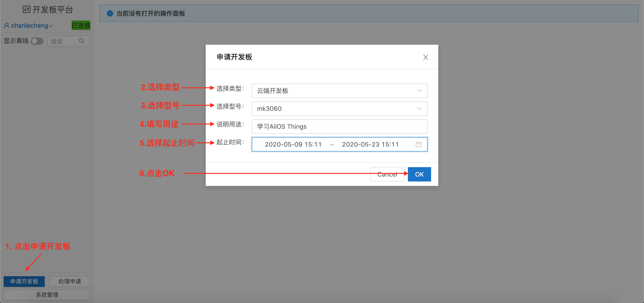Image resolution: width=644 pixels, height=303 pixels.
Task: Click the info icon in the notice banner
Action: [110, 13]
